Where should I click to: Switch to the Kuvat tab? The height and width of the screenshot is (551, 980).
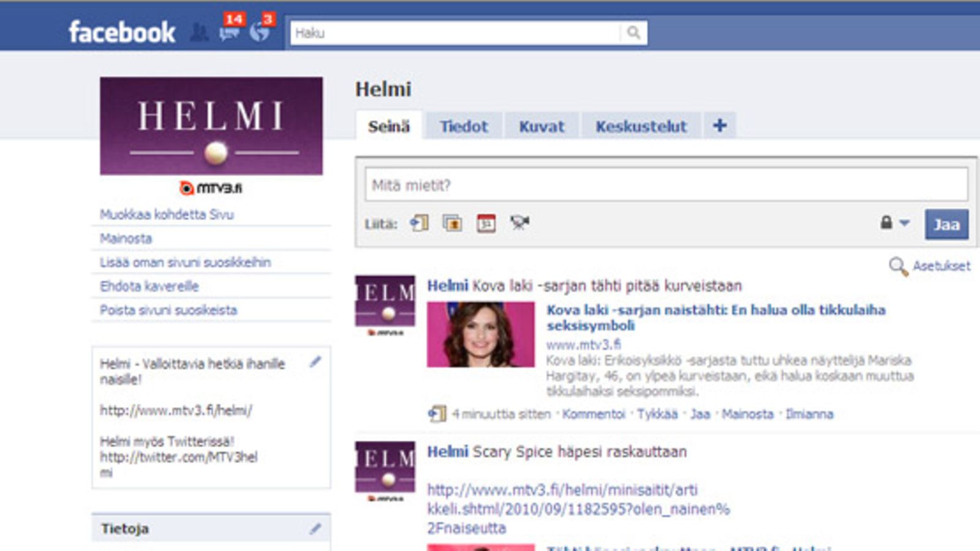coord(541,126)
